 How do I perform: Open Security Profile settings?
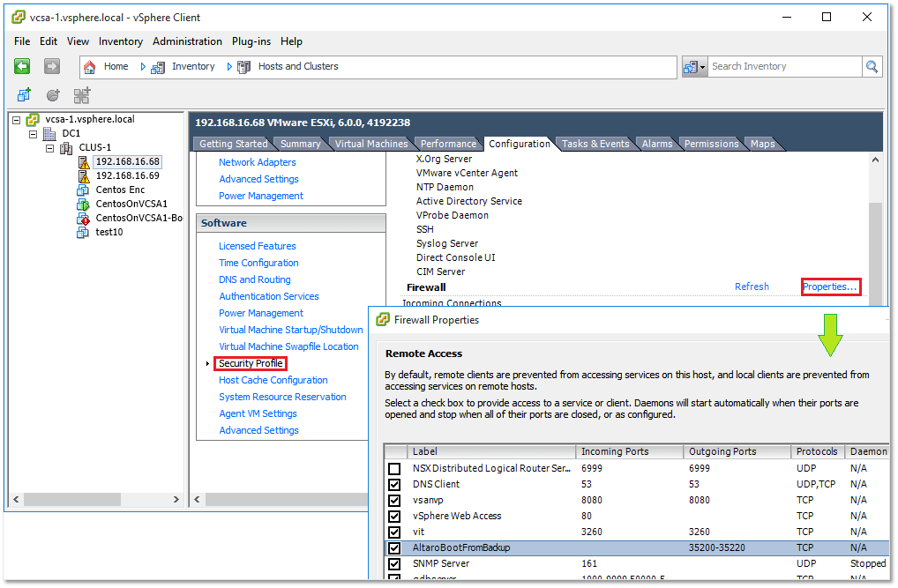point(251,363)
